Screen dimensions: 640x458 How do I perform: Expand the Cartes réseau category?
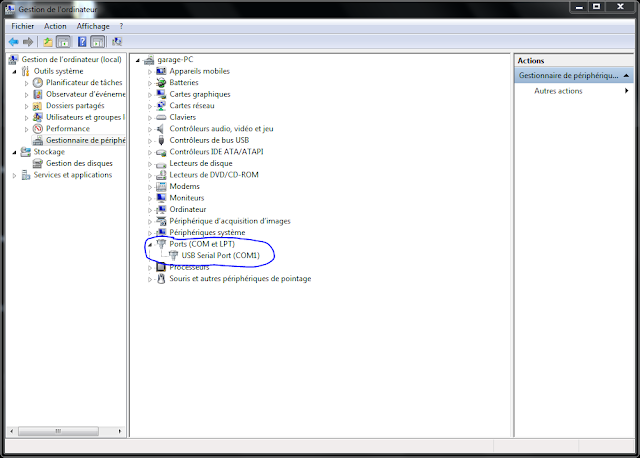click(x=150, y=106)
